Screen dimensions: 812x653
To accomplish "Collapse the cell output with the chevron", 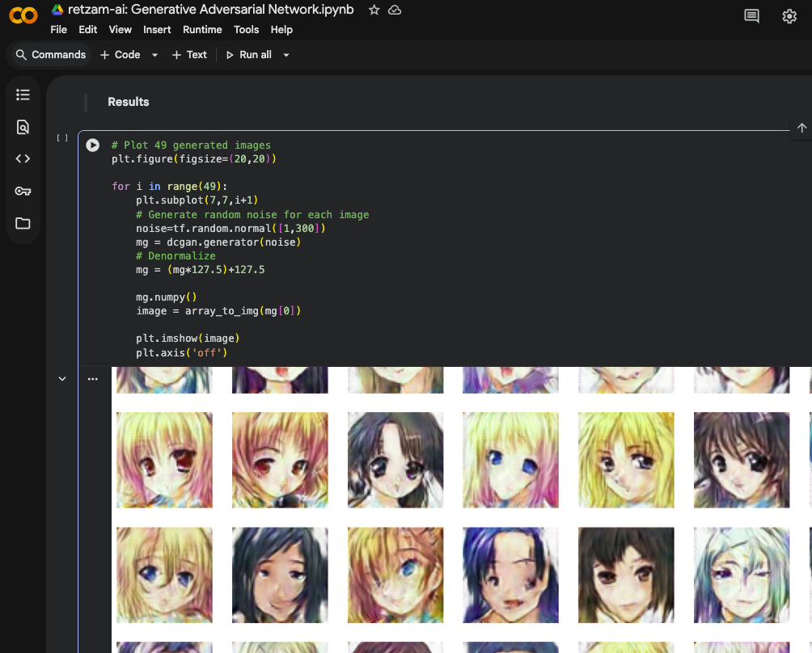I will (62, 379).
